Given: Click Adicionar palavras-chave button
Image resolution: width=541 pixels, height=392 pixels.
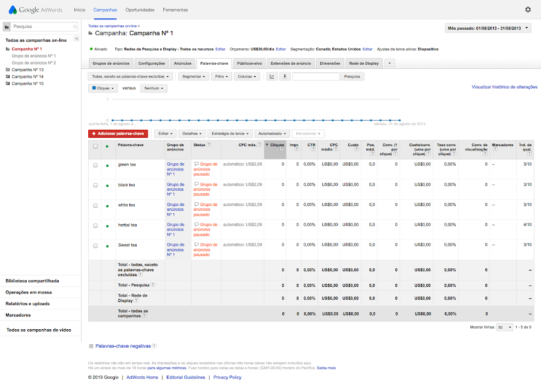Looking at the screenshot, I should [118, 133].
